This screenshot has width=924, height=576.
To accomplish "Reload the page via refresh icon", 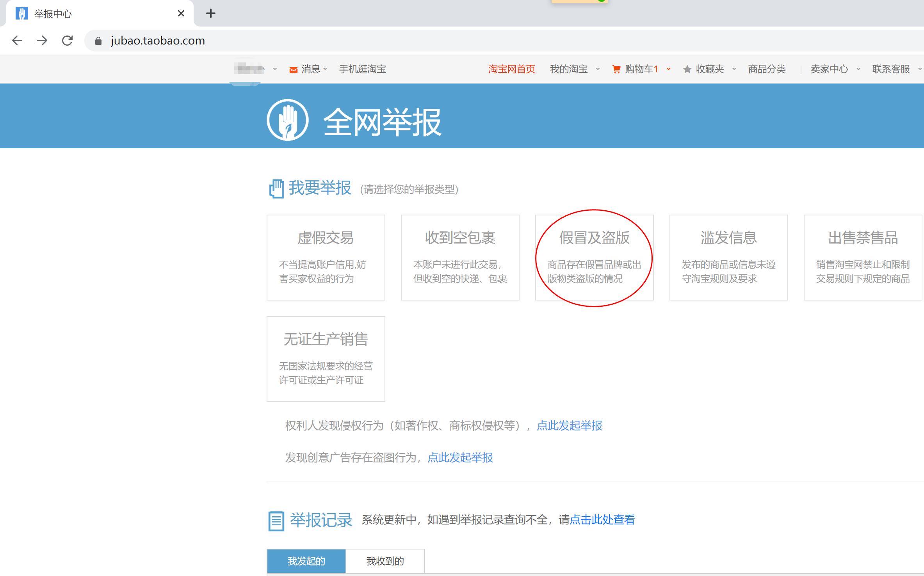I will [67, 41].
